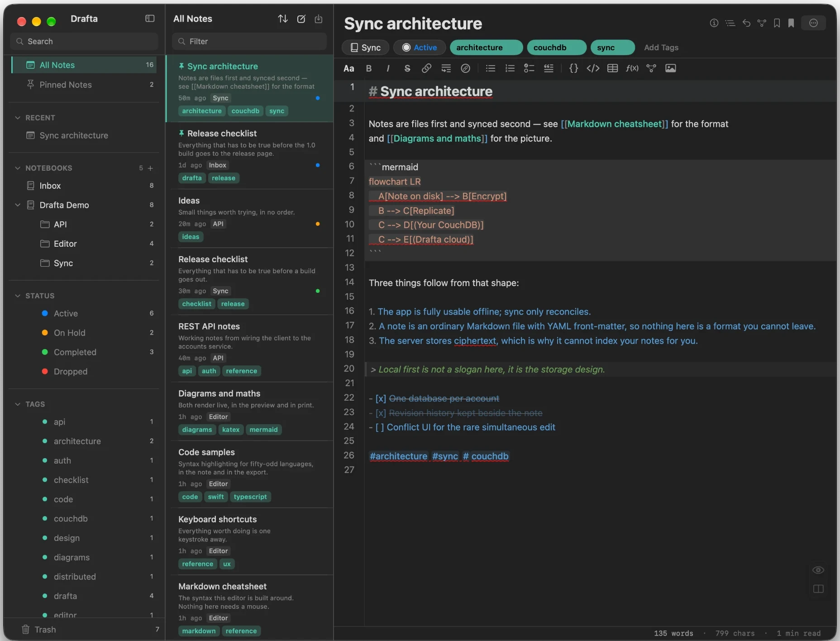Show the table of contents outline icon
Screen dimensions: 840x641
730,23
